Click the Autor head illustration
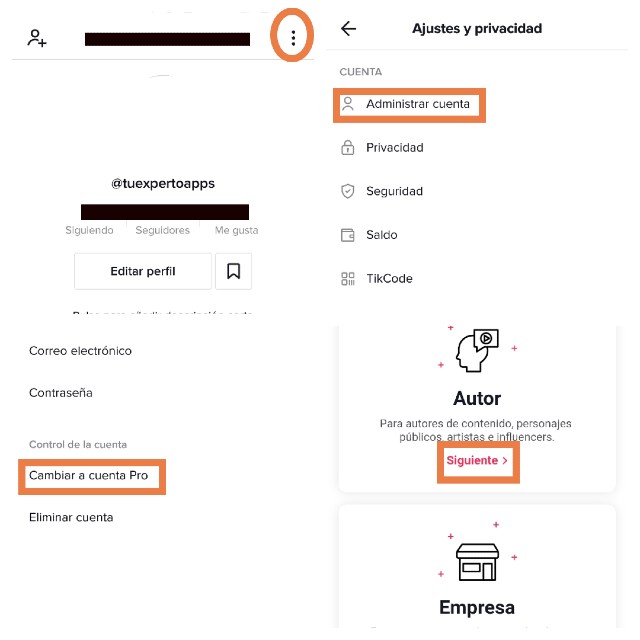This screenshot has height=640, width=640. tap(476, 352)
